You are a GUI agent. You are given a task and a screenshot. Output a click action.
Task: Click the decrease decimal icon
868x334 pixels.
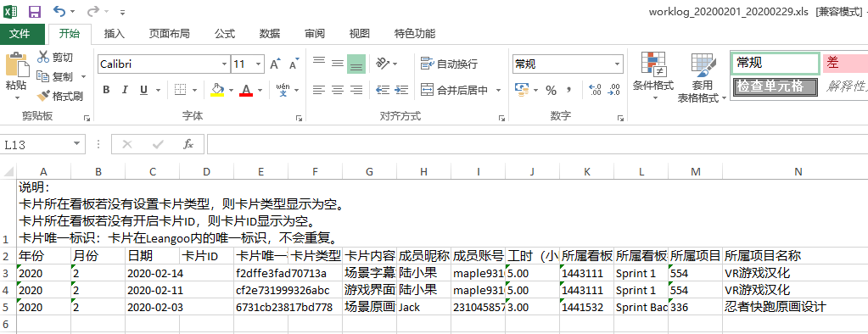coord(614,90)
